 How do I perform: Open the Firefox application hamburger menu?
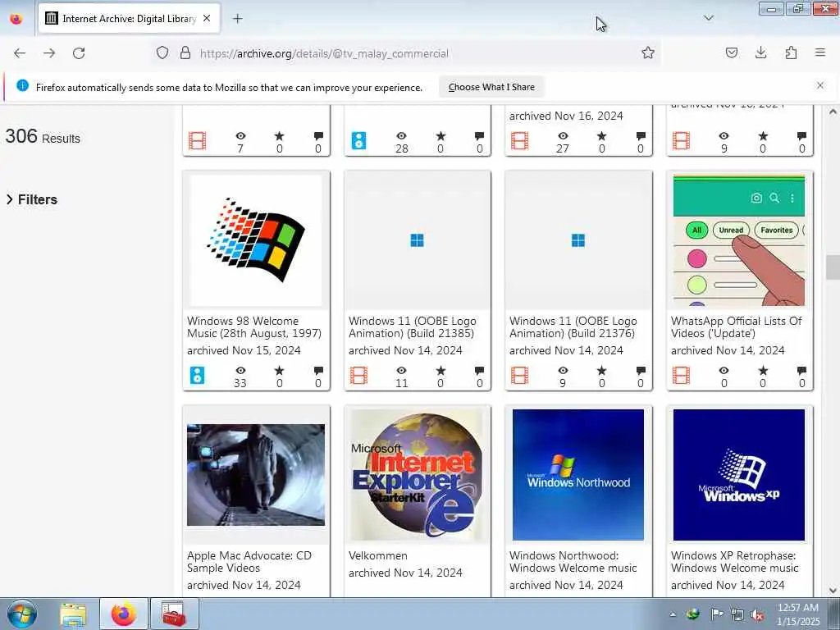tap(820, 53)
